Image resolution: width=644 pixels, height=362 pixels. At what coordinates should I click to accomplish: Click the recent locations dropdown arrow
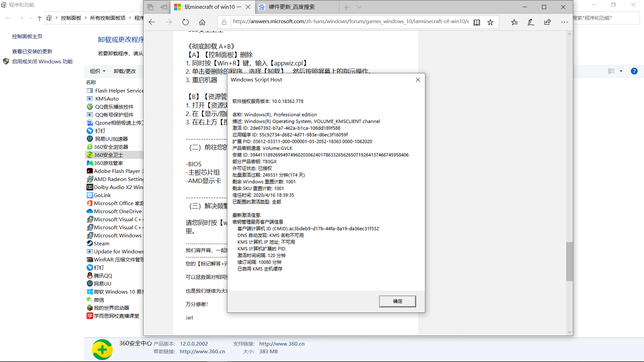(x=31, y=18)
